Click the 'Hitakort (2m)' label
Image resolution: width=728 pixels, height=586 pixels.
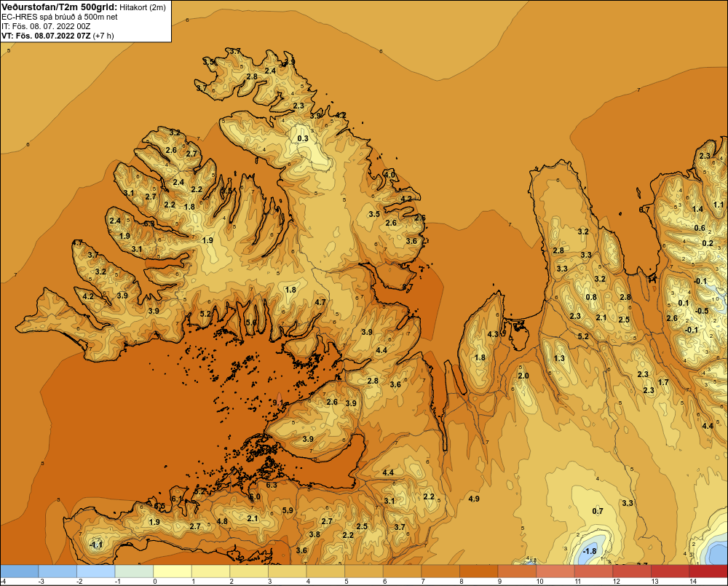143,7
